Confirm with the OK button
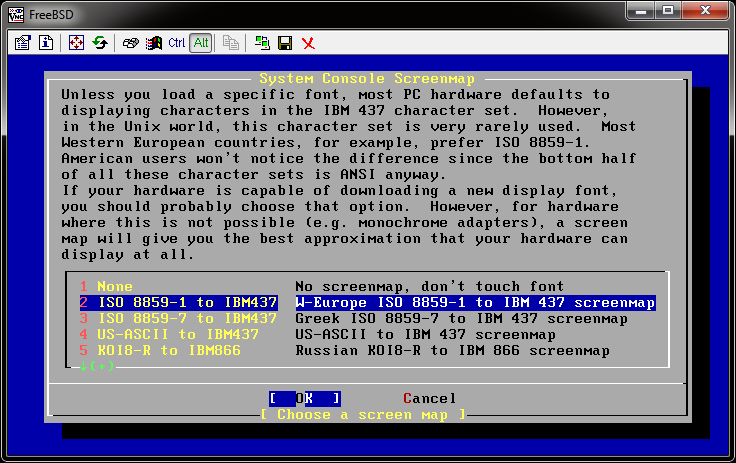 (305, 399)
